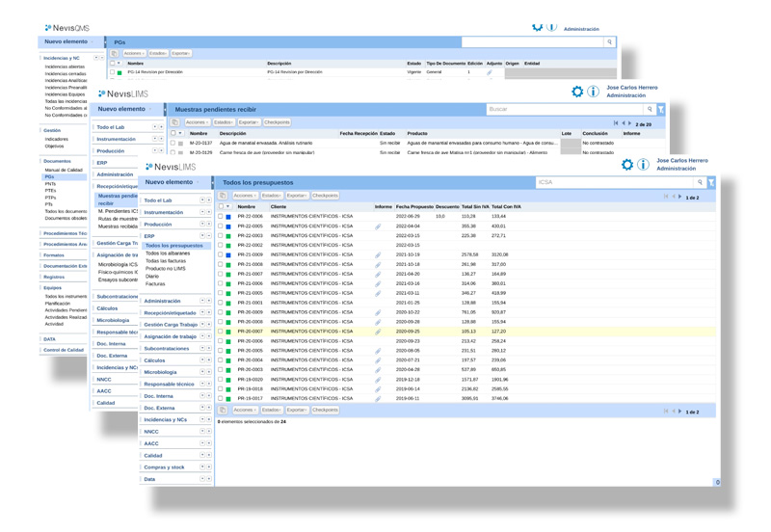Viewport: 771px width, 532px height.
Task: Open Todos los albaranes in ERP menu
Action: (168, 253)
